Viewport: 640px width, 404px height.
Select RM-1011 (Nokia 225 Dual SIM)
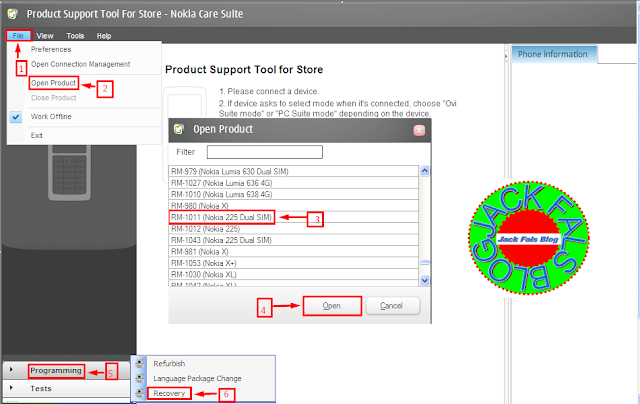293,217
